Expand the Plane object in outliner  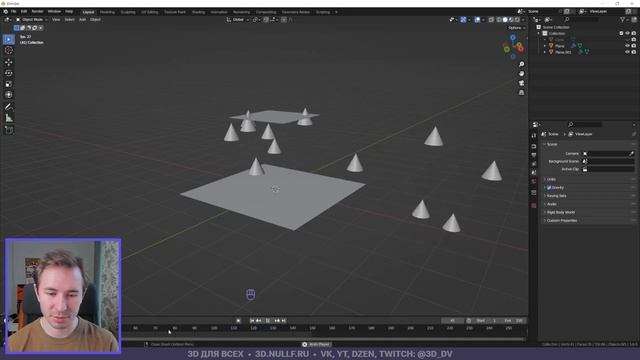[545, 46]
